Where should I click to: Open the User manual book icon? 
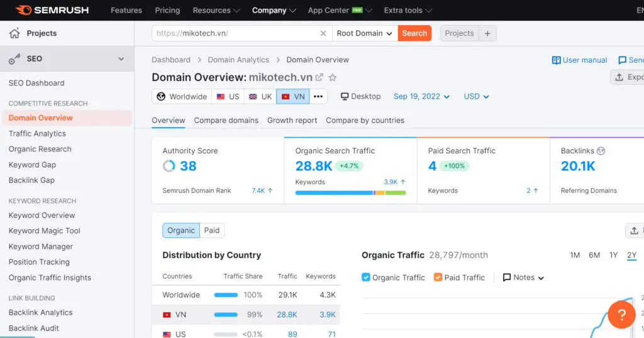[556, 60]
